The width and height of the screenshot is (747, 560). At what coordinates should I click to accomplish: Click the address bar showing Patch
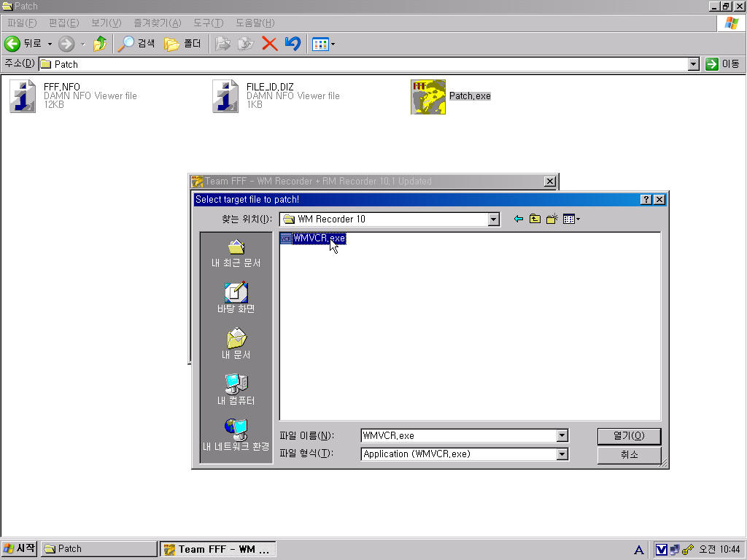point(363,64)
